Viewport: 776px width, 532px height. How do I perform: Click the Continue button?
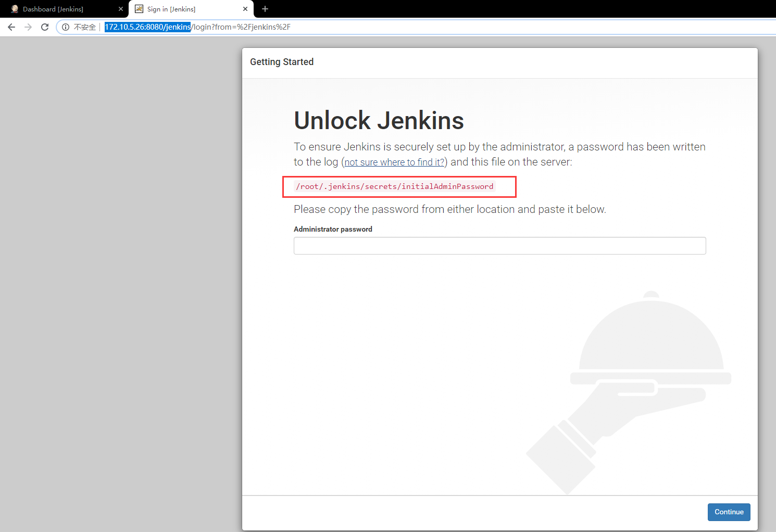coord(729,512)
